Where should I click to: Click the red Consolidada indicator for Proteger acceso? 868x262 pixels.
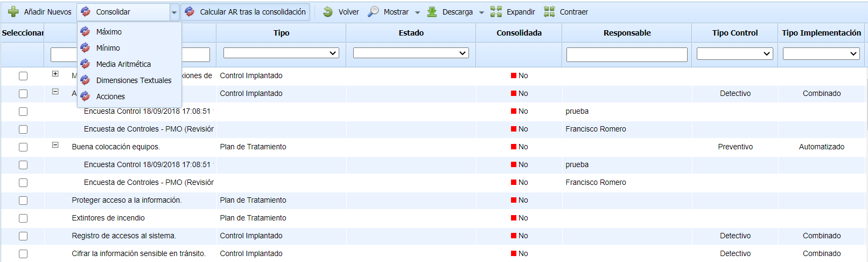pos(514,201)
